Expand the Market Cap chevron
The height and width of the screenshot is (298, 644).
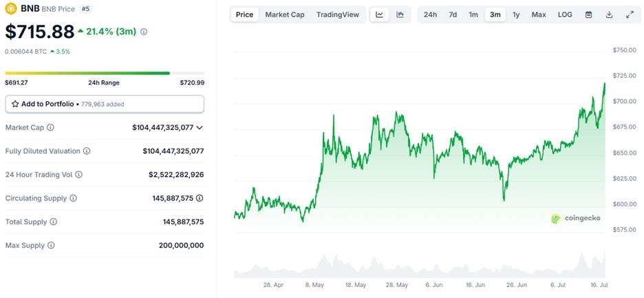click(x=200, y=127)
